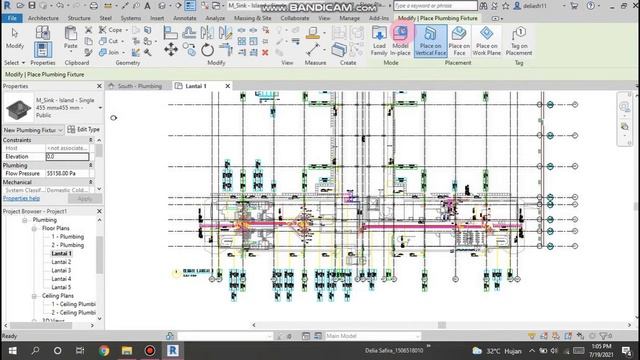Image resolution: width=640 pixels, height=360 pixels.
Task: Click the Save icon in quick access toolbar
Action: pyautogui.click(x=32, y=6)
